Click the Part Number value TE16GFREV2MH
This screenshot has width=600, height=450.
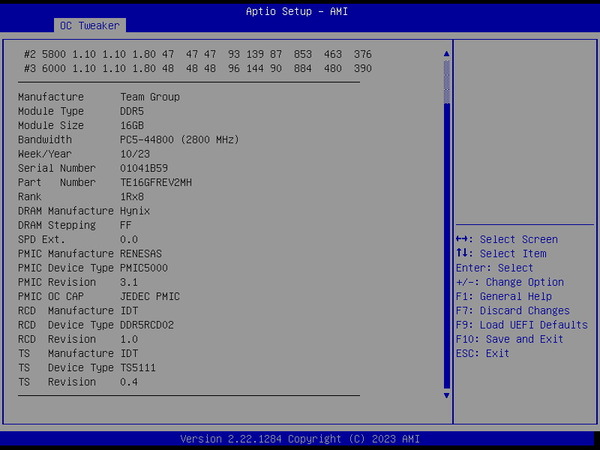[x=156, y=183]
